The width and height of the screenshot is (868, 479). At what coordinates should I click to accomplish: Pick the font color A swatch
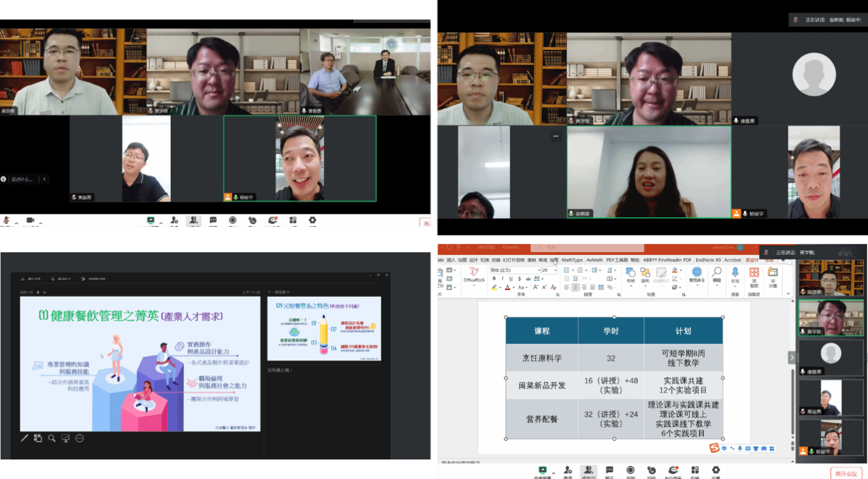506,287
